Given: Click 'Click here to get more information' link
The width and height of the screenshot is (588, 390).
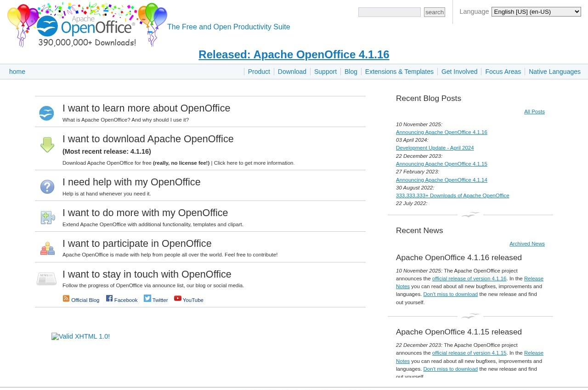Looking at the screenshot, I should 254,163.
